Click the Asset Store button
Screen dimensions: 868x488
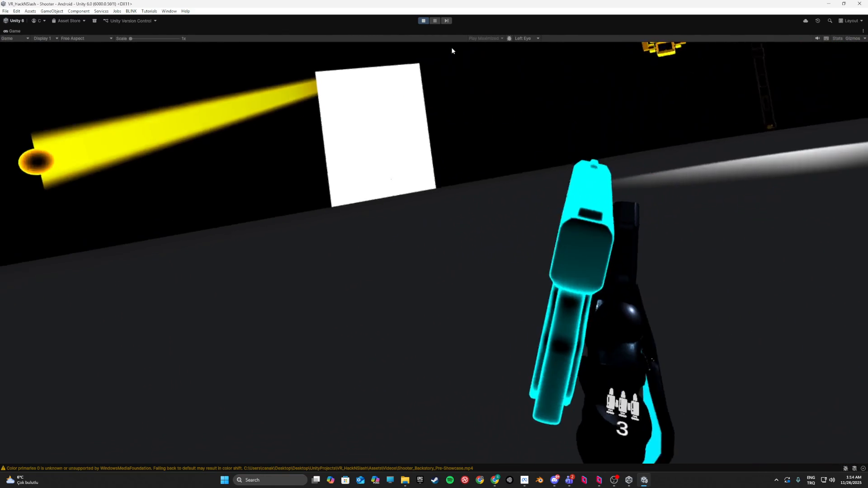(x=69, y=21)
